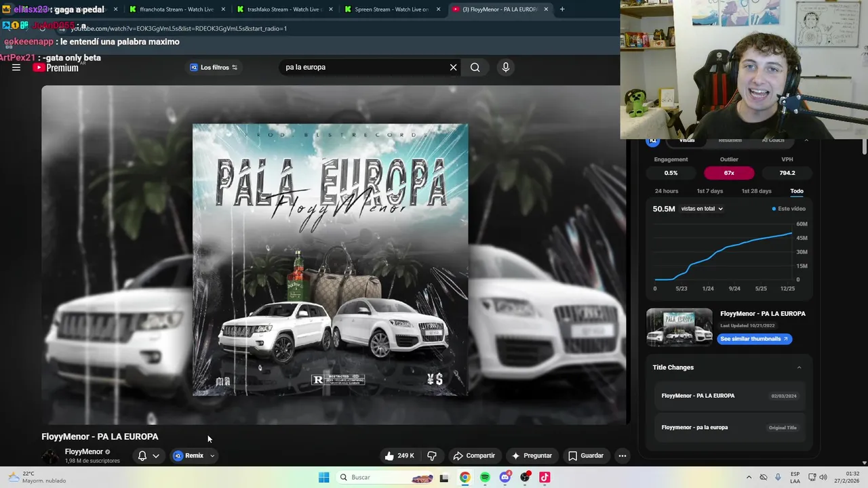868x488 pixels.
Task: Open Discord from the taskbar
Action: 505,478
